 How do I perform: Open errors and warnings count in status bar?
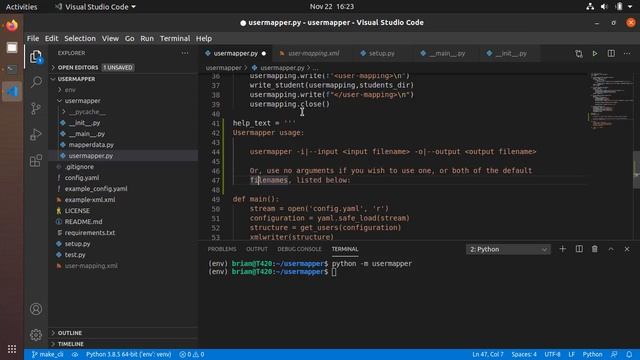[192, 354]
